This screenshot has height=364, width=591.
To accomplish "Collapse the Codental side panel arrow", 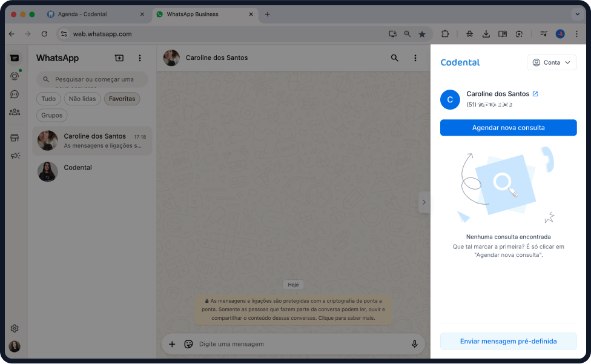I will point(424,202).
